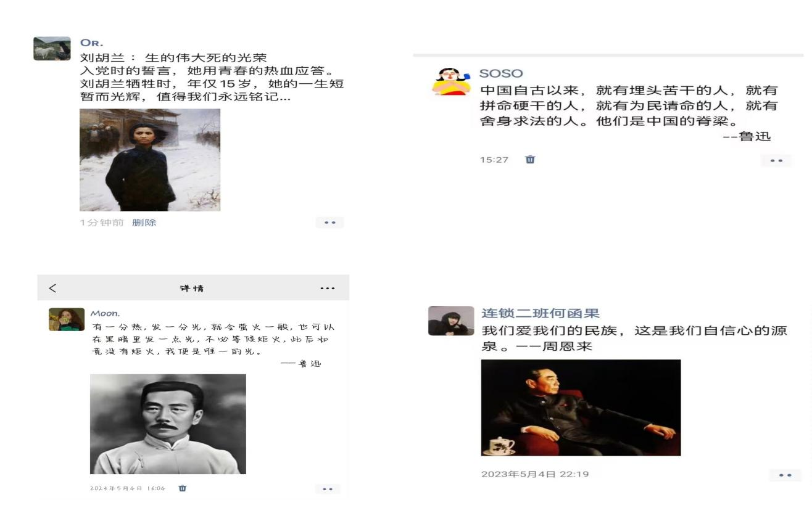Open the Moon. username

point(102,313)
